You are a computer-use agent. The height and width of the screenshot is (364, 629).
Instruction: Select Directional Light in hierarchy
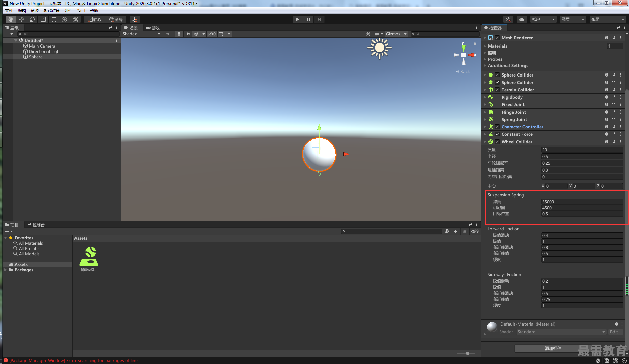45,51
